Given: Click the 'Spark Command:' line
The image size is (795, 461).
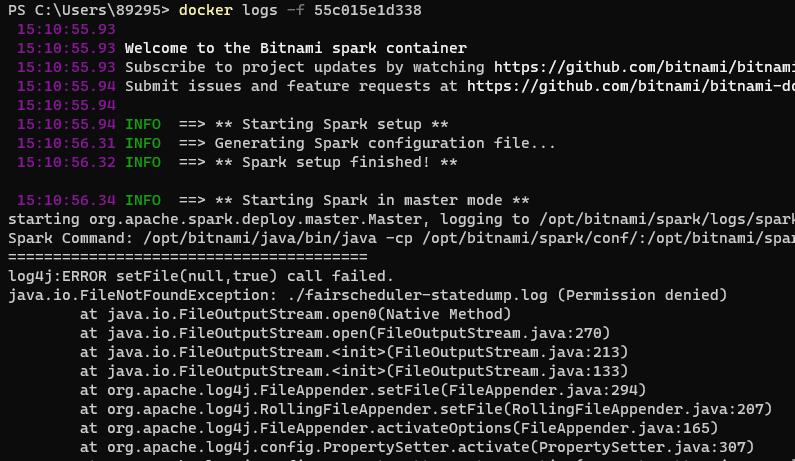Looking at the screenshot, I should pyautogui.click(x=400, y=238).
